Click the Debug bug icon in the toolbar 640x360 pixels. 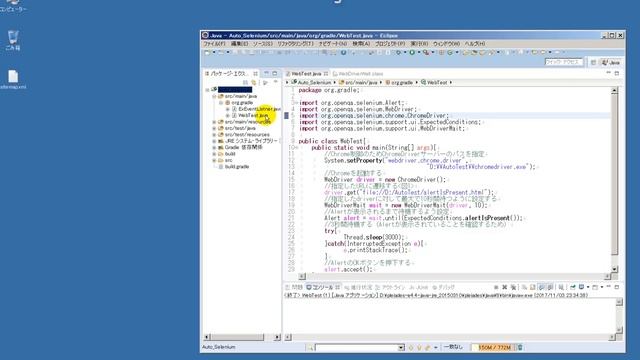pyautogui.click(x=398, y=52)
